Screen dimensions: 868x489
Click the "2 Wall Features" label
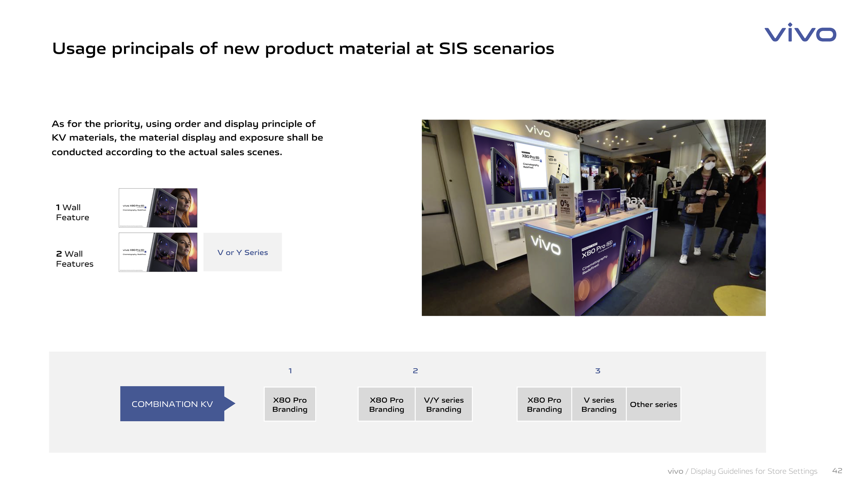tap(75, 259)
